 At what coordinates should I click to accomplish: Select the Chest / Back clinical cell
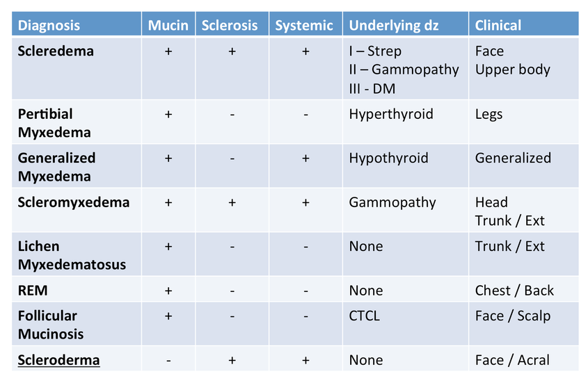[x=524, y=290]
